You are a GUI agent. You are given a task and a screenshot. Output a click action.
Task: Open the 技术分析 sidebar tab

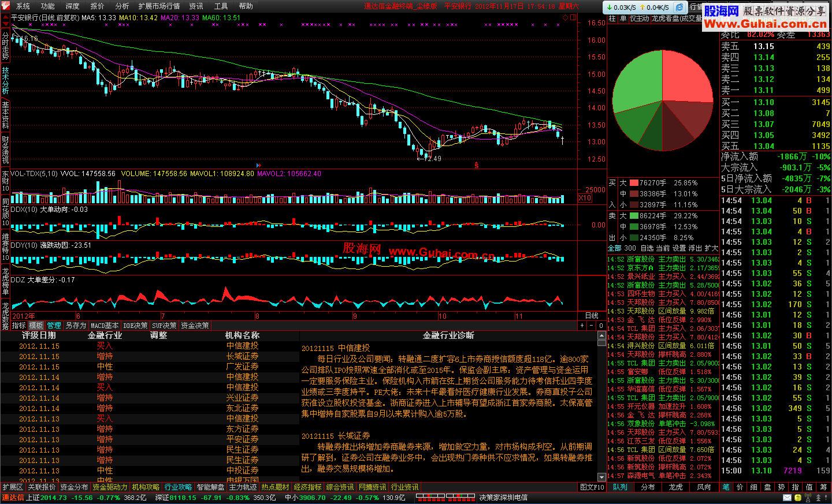click(x=5, y=81)
